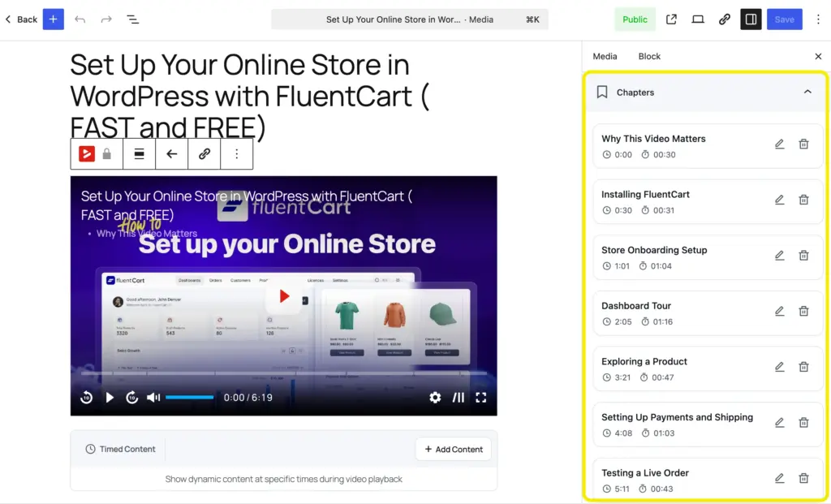Edit the Why This Video Matters chapter
The height and width of the screenshot is (504, 831).
[x=780, y=144]
